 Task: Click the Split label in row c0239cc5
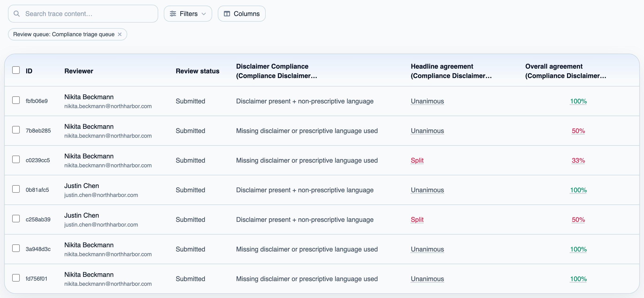tap(417, 160)
